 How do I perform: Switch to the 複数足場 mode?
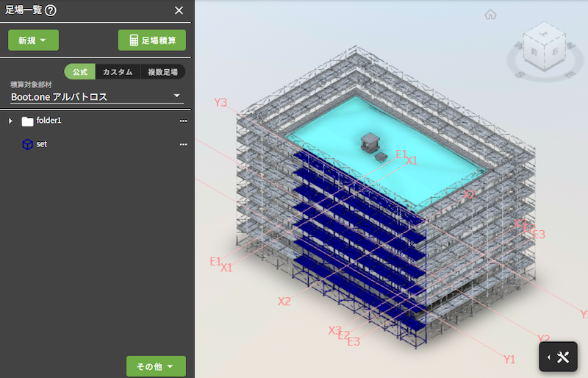(x=162, y=72)
